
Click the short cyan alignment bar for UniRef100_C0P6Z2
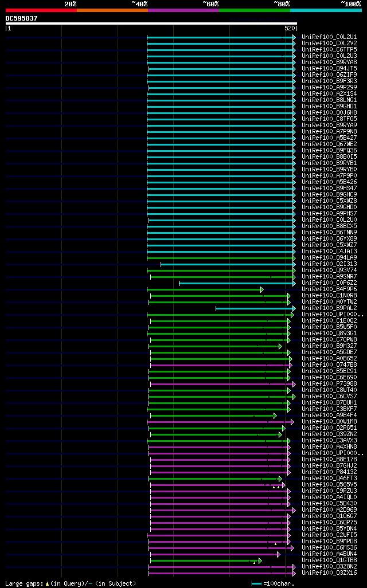point(237,283)
